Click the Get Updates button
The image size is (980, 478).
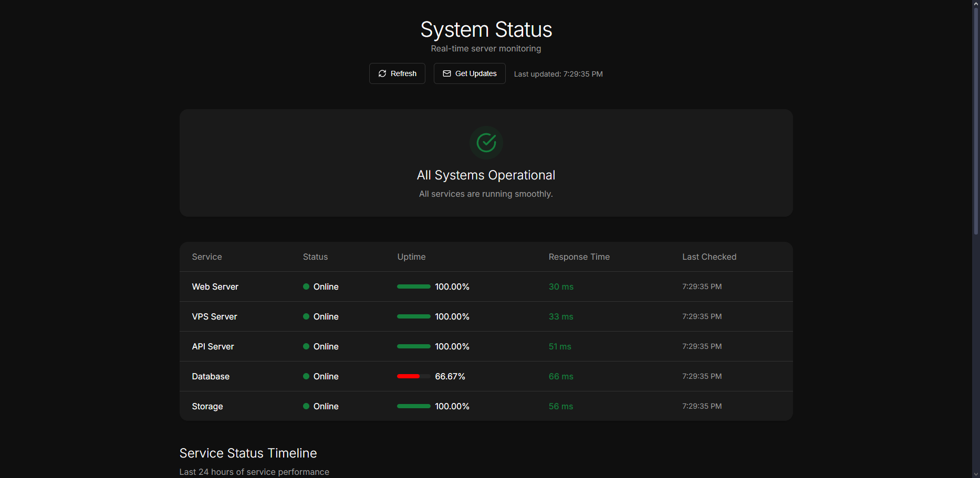tap(470, 73)
